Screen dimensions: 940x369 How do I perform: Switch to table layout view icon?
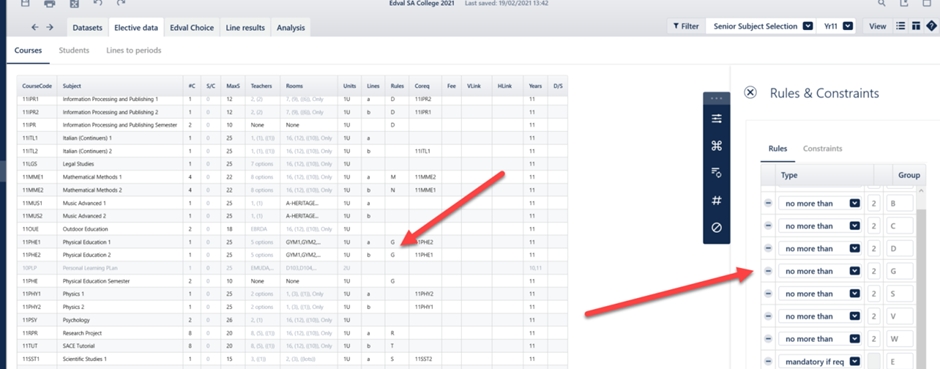tap(916, 26)
